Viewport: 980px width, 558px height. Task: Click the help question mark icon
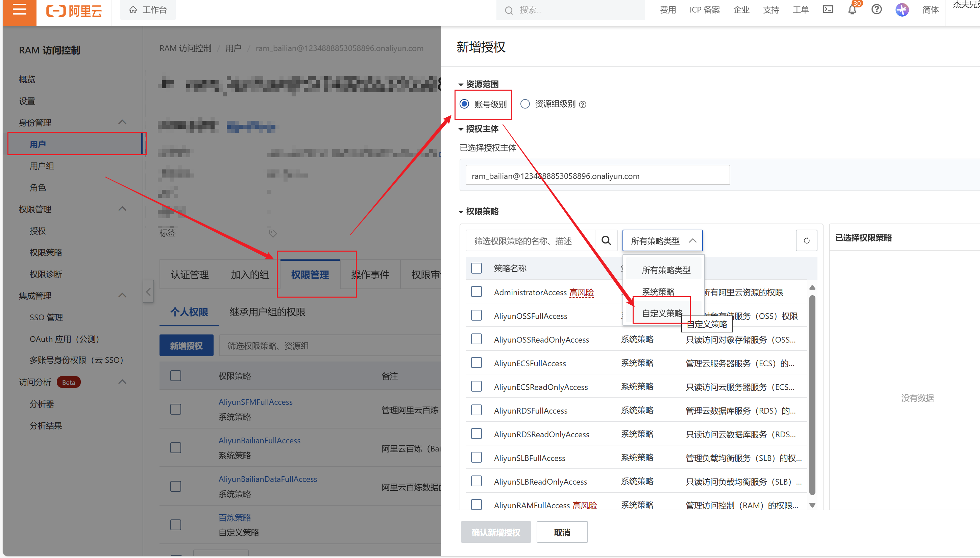[x=876, y=9]
